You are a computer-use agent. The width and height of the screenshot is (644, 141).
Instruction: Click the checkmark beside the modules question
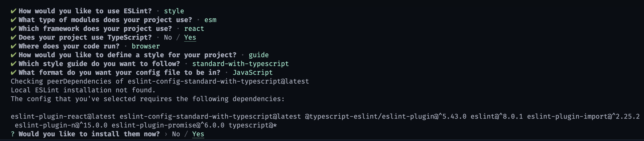(14, 20)
